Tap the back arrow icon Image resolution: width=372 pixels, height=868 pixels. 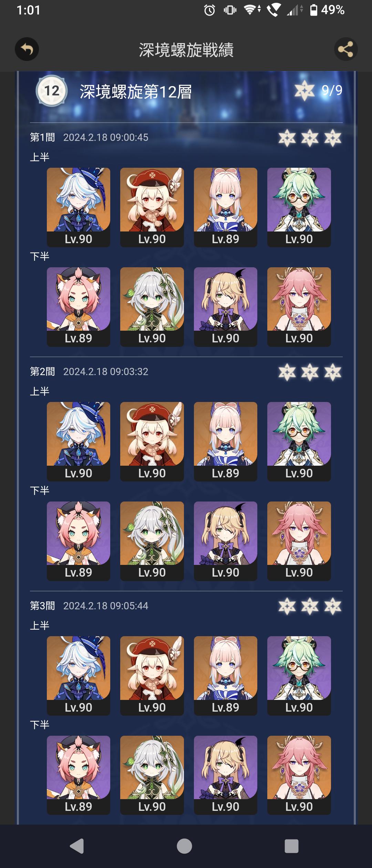coord(27,49)
